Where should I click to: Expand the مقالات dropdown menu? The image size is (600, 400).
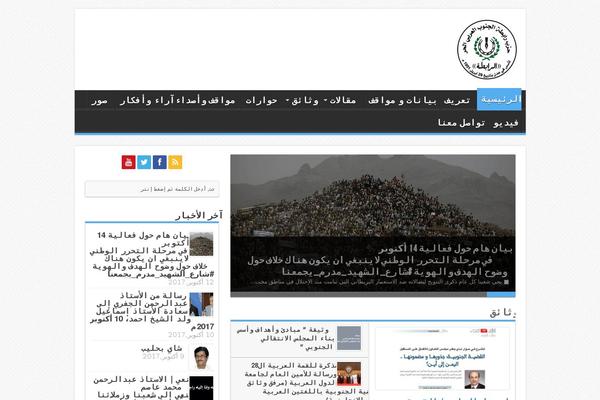(340, 100)
